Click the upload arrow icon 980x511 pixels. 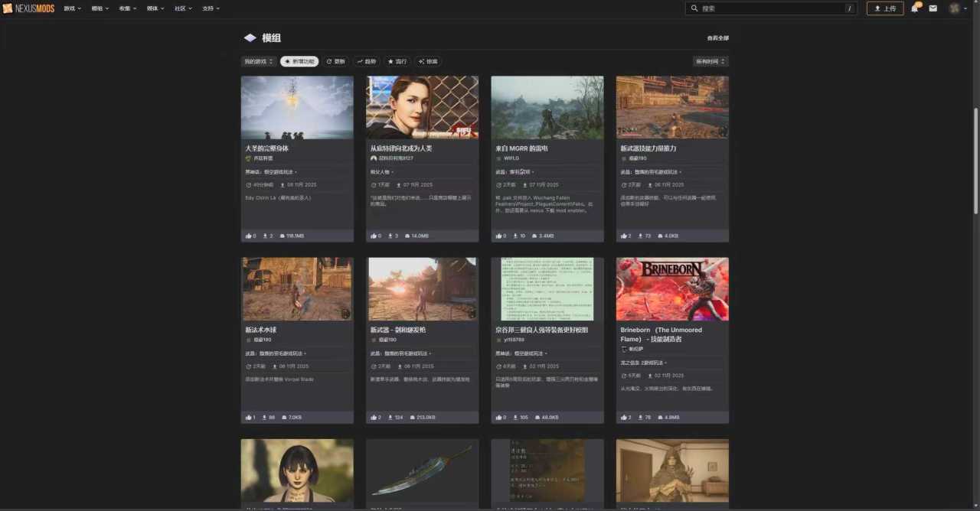[x=877, y=8]
